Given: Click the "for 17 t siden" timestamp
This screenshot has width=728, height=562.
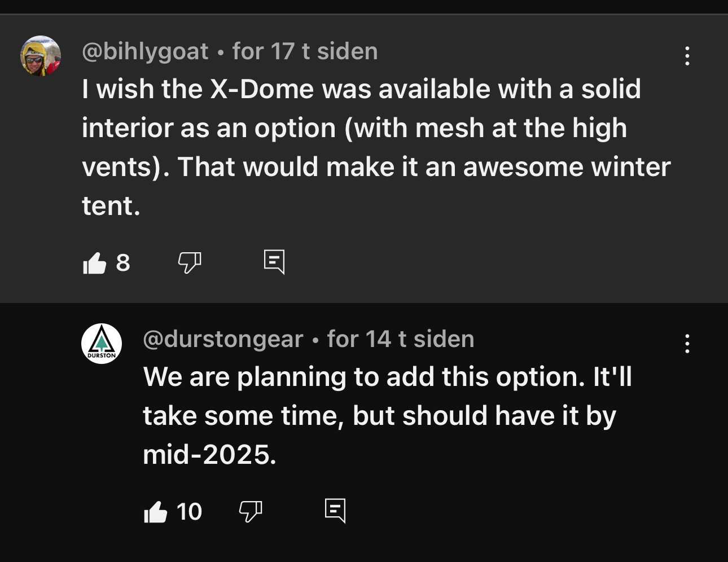Looking at the screenshot, I should 305,51.
